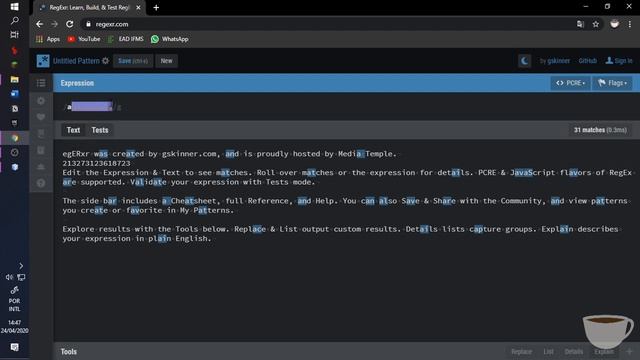Screen dimensions: 640x360
Task: Click the 31 matches counter
Action: pyautogui.click(x=600, y=130)
